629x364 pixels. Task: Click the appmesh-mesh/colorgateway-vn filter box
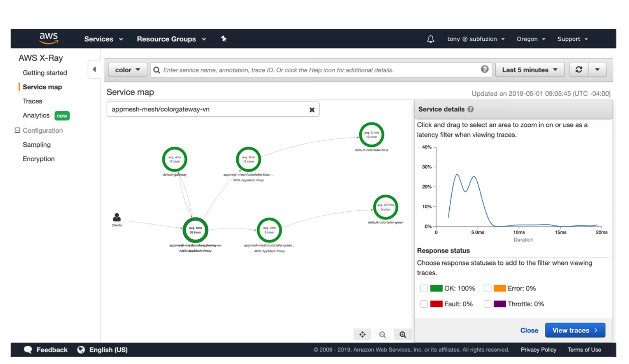[213, 109]
